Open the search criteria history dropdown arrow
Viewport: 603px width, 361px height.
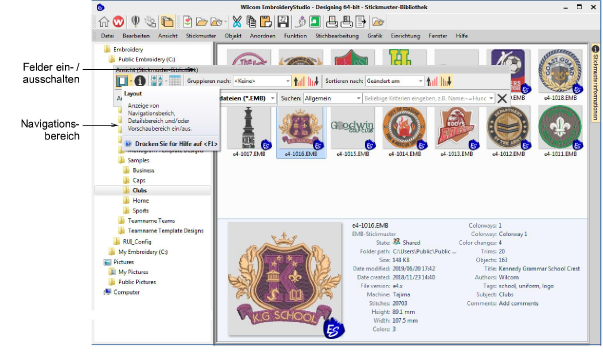click(x=491, y=98)
